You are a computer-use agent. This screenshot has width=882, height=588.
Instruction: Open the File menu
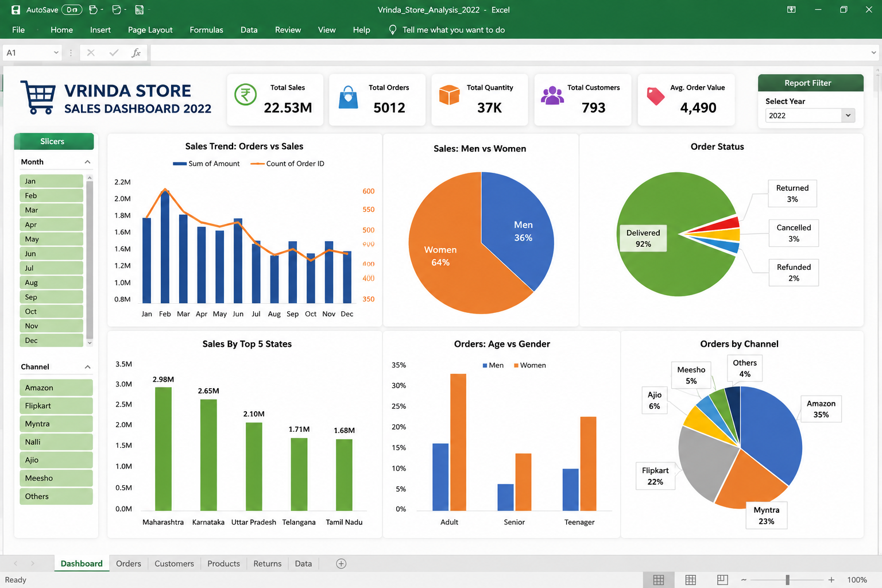[x=18, y=30]
